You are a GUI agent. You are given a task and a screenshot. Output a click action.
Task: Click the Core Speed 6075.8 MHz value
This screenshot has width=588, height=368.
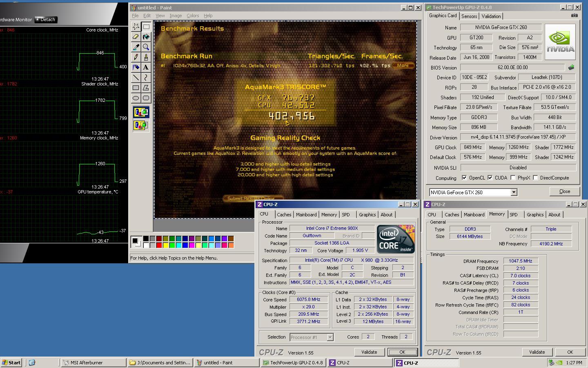(308, 299)
